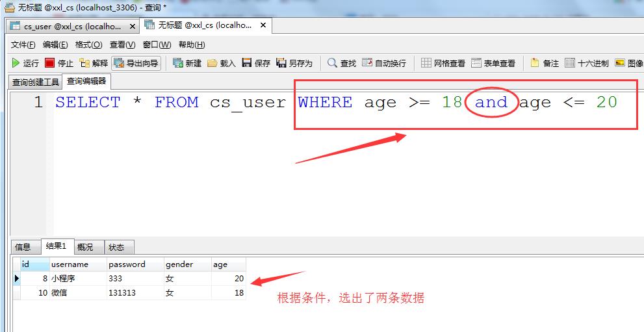
Task: Switch to 网格查看 grid view
Action: (443, 63)
